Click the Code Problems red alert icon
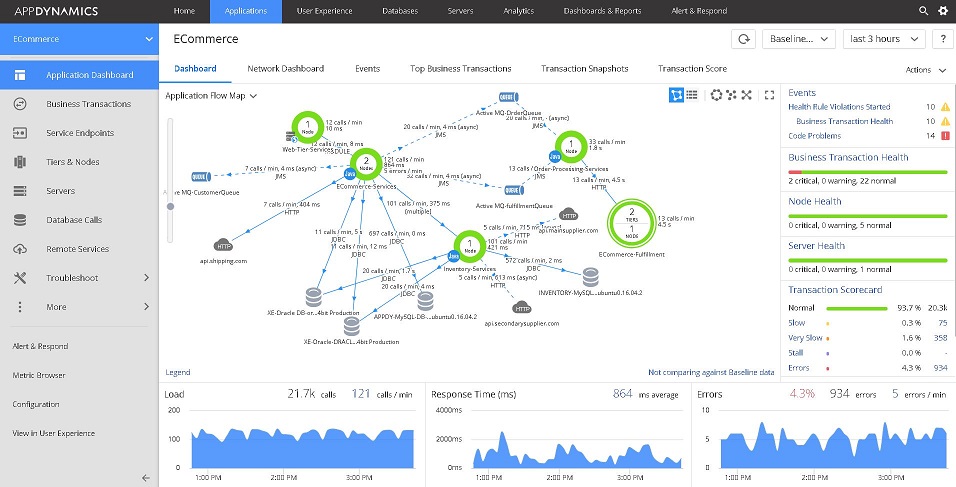 point(945,136)
